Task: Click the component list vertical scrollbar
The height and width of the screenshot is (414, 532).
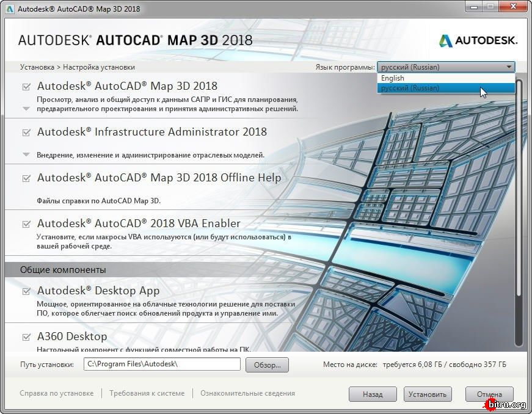Action: pyautogui.click(x=518, y=213)
